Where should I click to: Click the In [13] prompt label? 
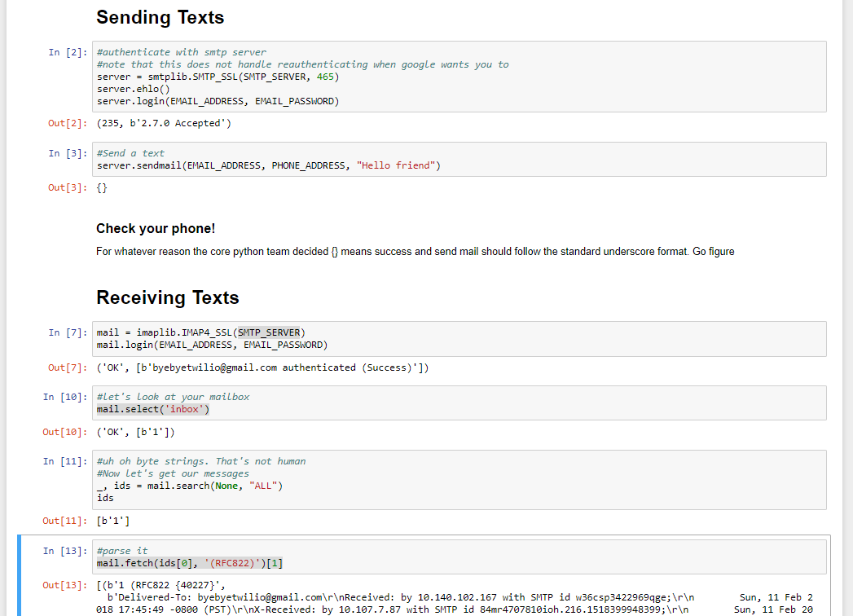[x=64, y=552]
